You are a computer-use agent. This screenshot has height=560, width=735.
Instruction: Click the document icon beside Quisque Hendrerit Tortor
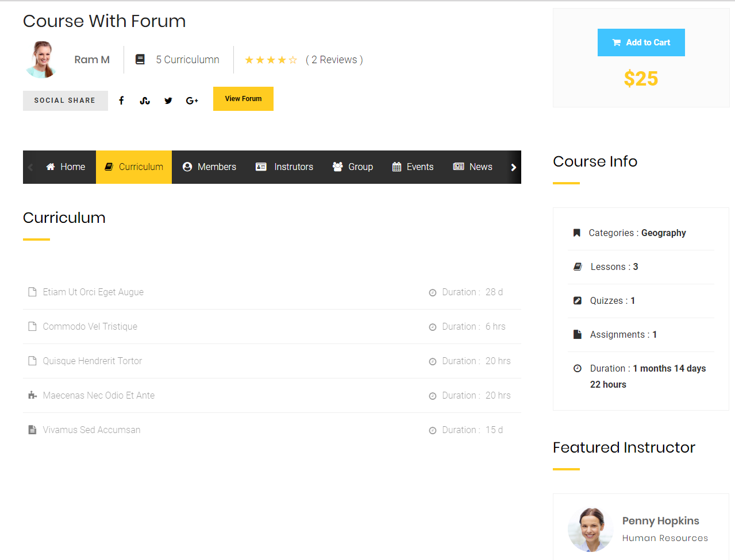[x=32, y=361]
